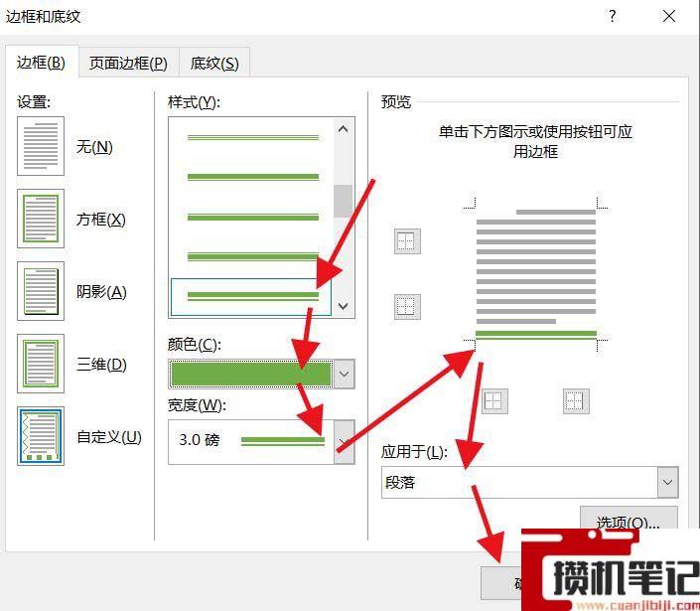
Task: Switch to the 页面边框(P) tab
Action: point(128,63)
